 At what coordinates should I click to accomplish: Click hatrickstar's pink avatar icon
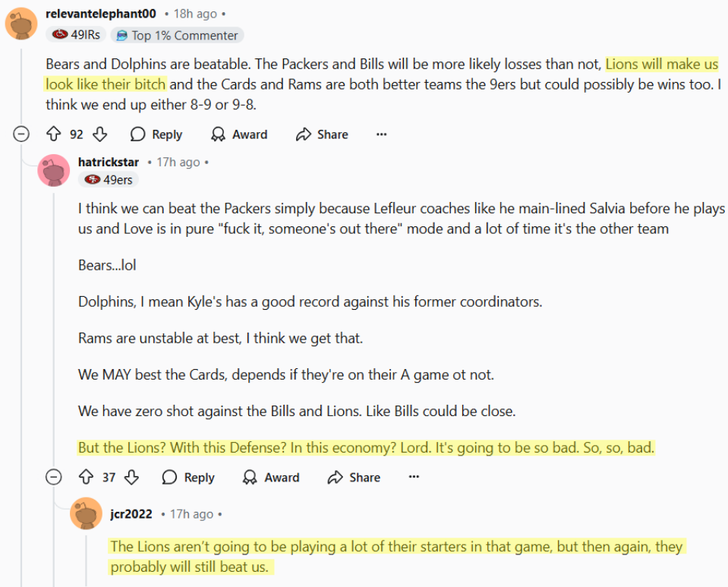(x=54, y=171)
